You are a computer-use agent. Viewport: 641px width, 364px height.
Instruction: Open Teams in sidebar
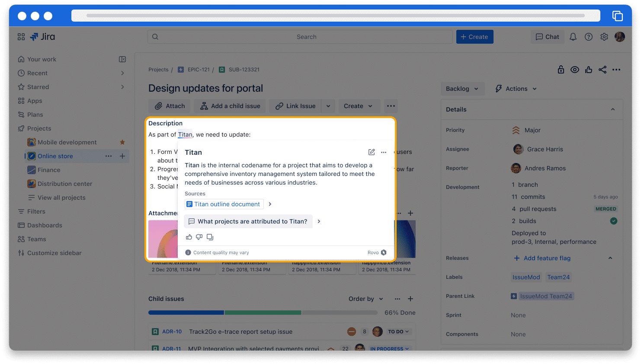point(36,239)
